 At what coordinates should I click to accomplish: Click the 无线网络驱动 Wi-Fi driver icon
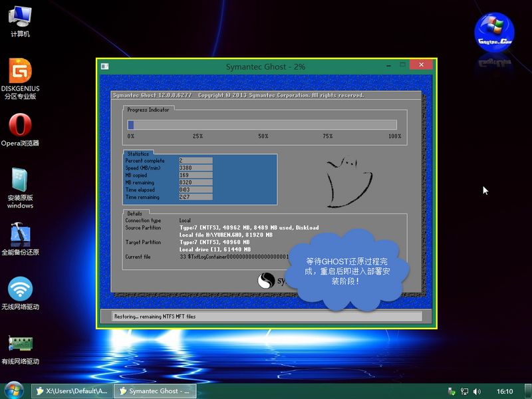tap(21, 293)
